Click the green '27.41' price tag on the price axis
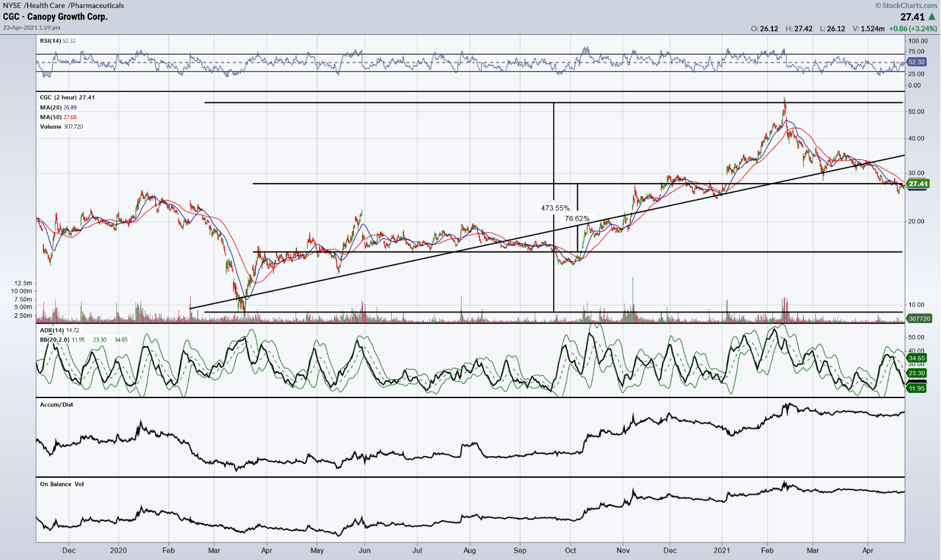 pos(917,184)
